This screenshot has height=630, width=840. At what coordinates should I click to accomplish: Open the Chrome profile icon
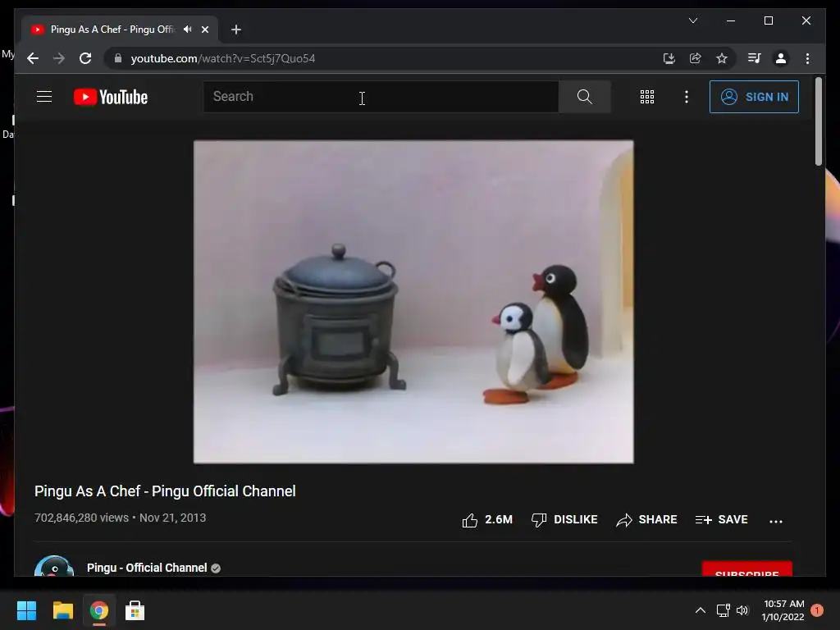pyautogui.click(x=781, y=58)
